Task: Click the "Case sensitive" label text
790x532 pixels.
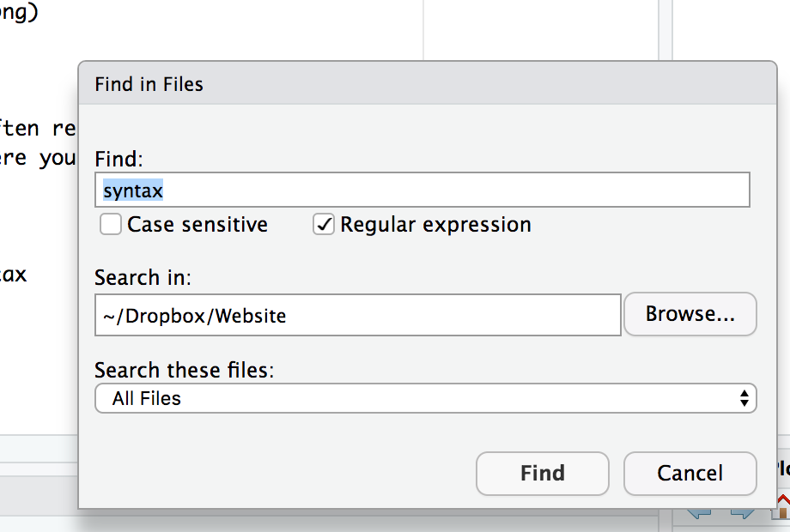Action: pyautogui.click(x=197, y=225)
